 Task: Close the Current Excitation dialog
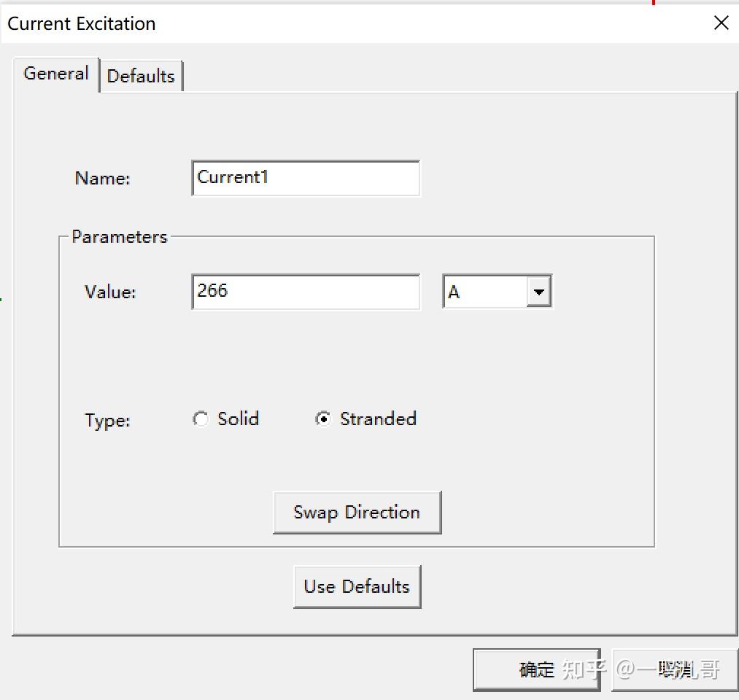721,23
